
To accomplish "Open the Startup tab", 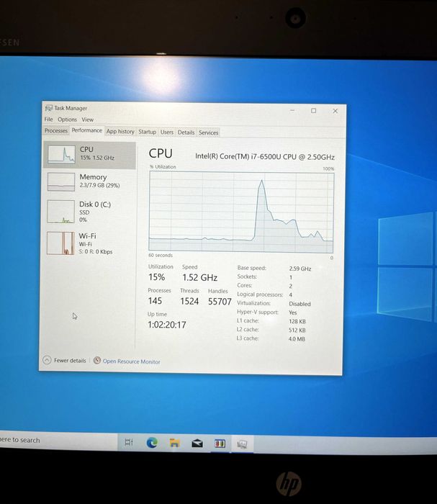I will point(147,132).
